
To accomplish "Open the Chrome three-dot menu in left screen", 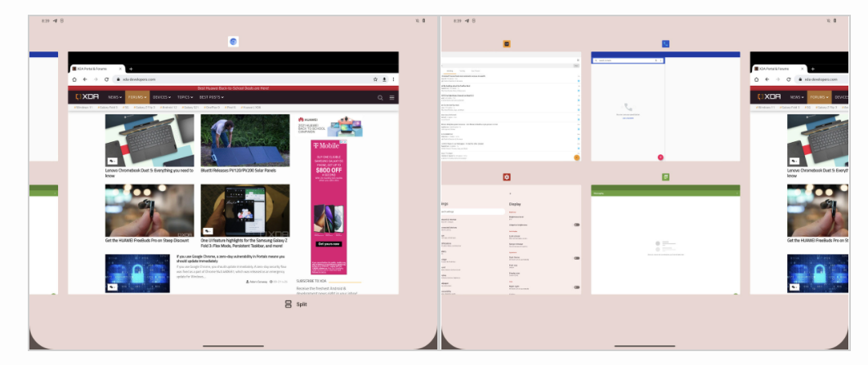I will pyautogui.click(x=394, y=79).
